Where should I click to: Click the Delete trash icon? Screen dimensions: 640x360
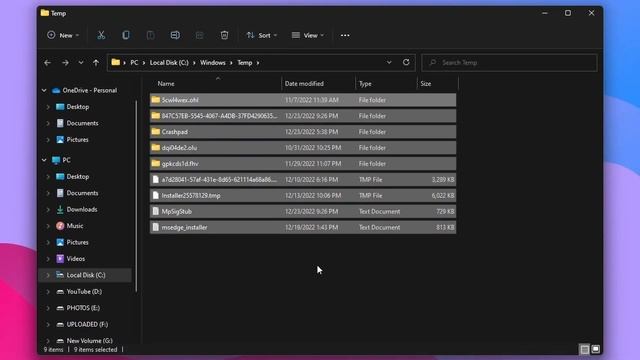[x=224, y=36]
